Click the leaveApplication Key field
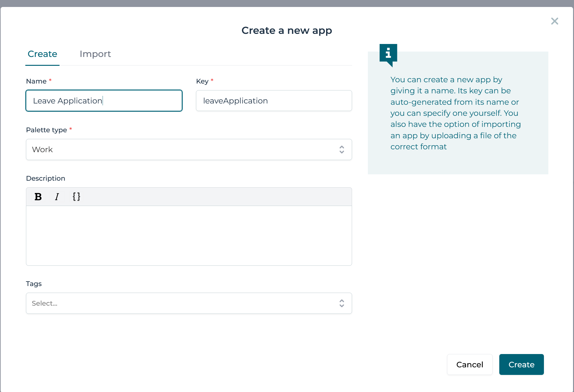Viewport: 574px width, 392px height. 274,101
